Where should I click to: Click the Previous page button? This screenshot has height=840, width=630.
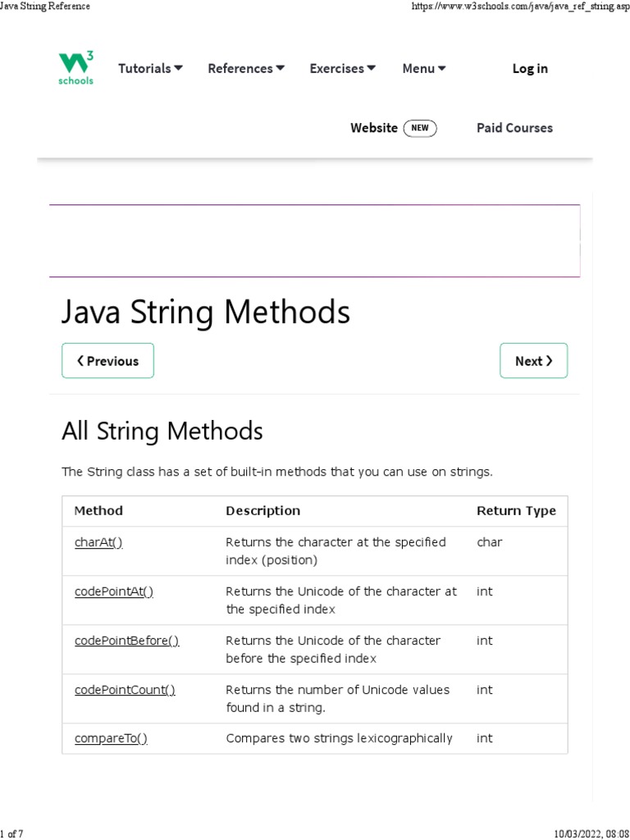(107, 361)
